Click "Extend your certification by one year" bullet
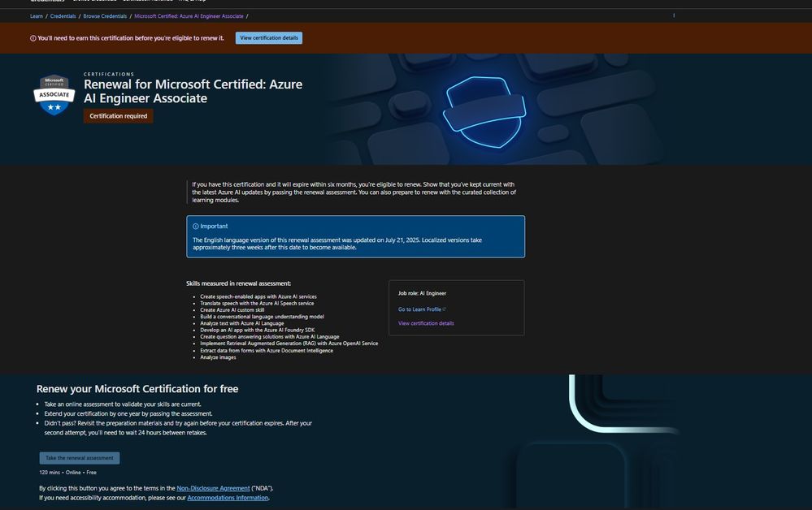812x510 pixels. (x=128, y=414)
